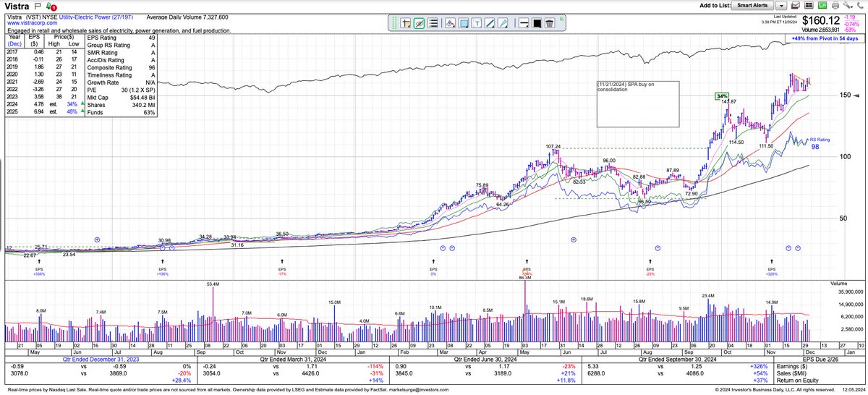Select the SPA buy on consolidation note
The height and width of the screenshot is (395, 868).
[639, 104]
